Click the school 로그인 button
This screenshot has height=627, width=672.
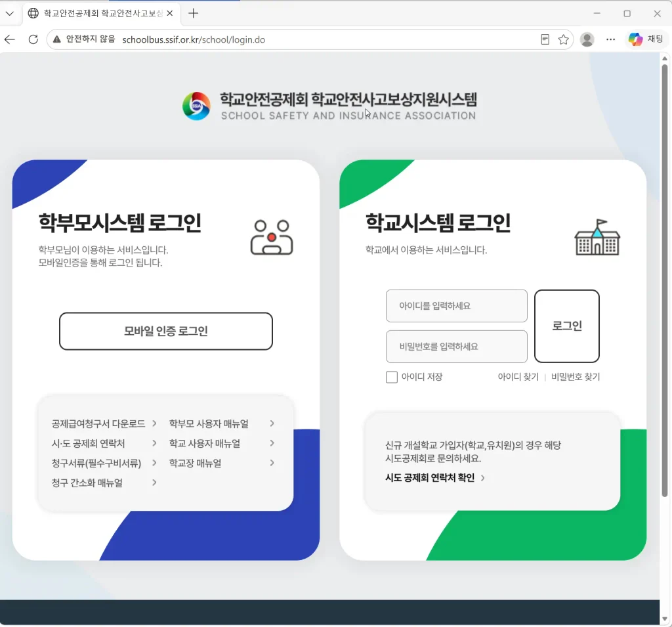click(x=566, y=326)
